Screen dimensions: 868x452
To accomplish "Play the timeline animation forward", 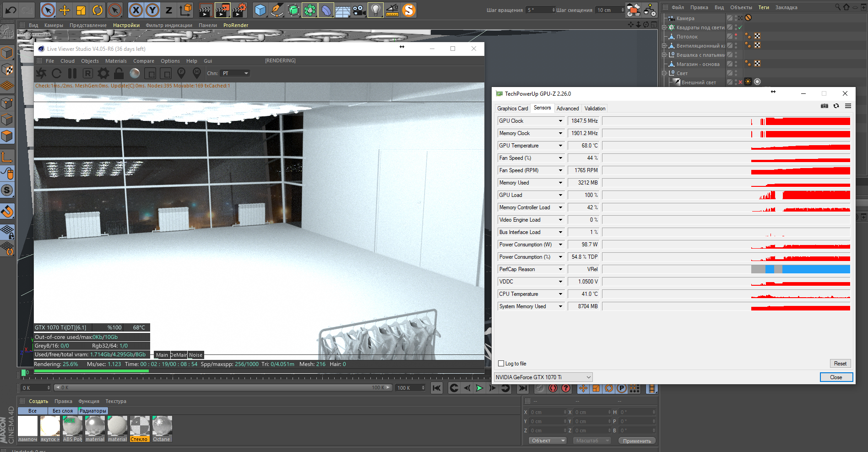I will pyautogui.click(x=479, y=388).
